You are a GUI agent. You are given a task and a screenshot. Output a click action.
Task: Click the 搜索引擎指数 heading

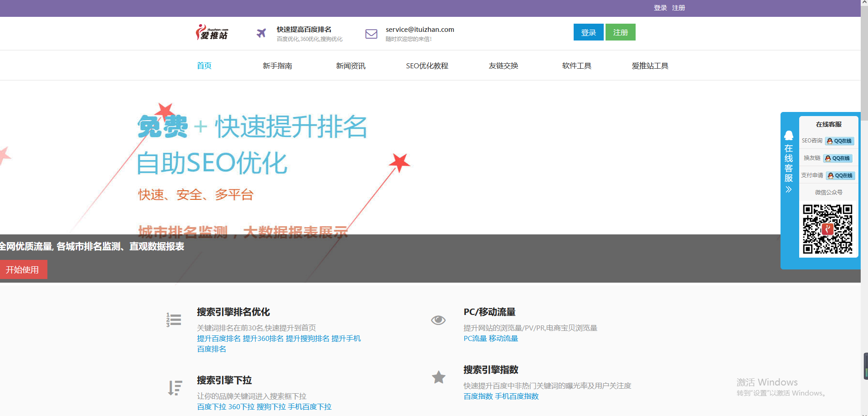point(491,370)
